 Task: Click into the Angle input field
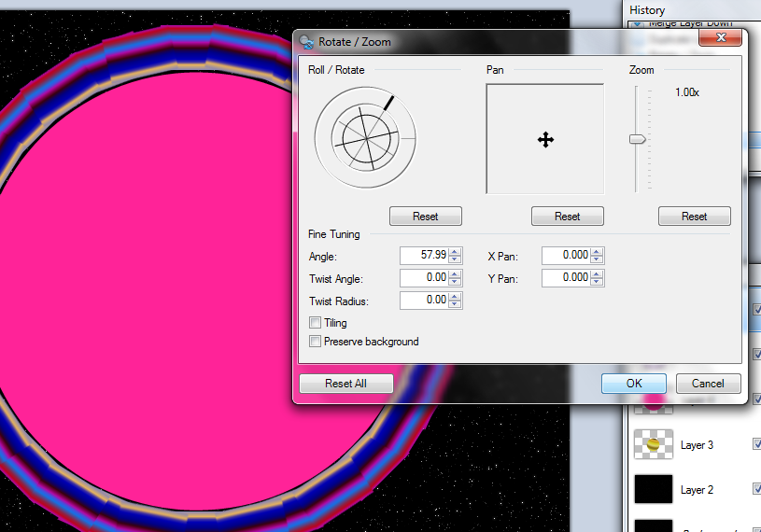click(423, 255)
